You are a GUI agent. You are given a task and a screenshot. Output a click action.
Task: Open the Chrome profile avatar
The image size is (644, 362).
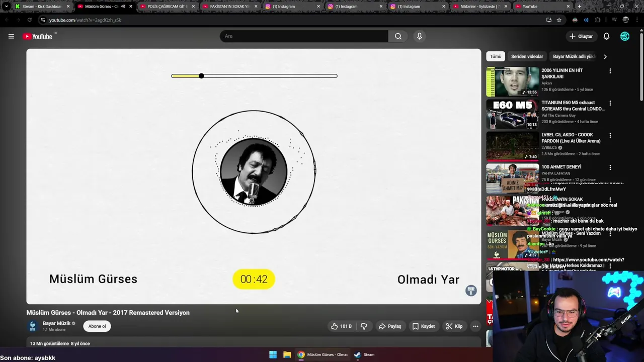coord(625,20)
